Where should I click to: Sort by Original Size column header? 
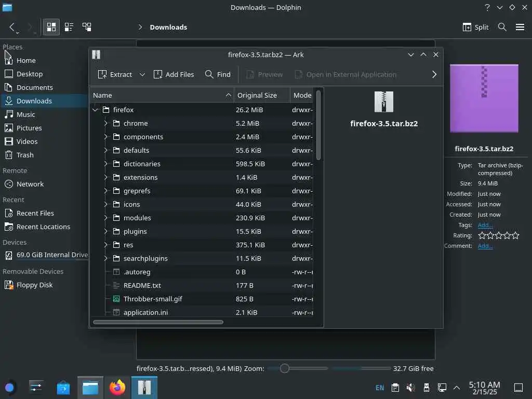click(262, 96)
